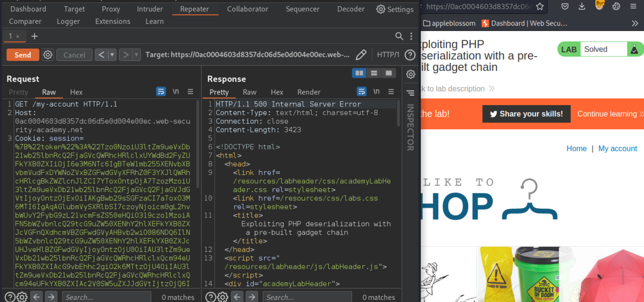The width and height of the screenshot is (644, 302).
Task: Click Inspector alignment lines icon
Action: tap(411, 93)
